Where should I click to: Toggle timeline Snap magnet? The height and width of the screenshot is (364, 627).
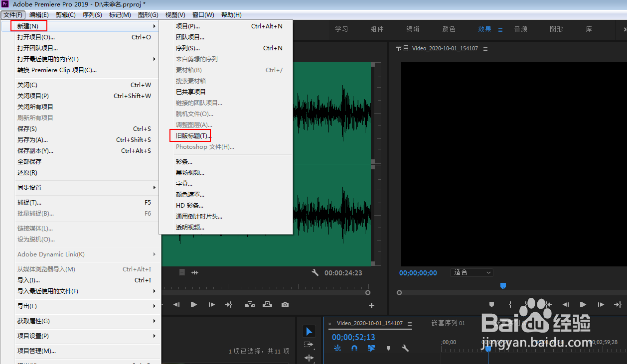tap(354, 348)
